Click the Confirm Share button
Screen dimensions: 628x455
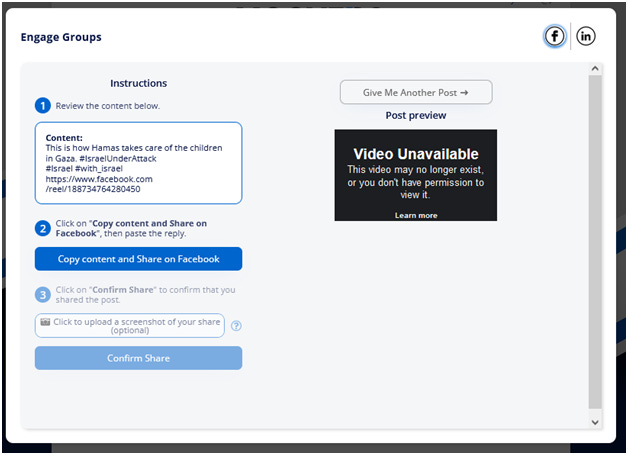pyautogui.click(x=138, y=358)
